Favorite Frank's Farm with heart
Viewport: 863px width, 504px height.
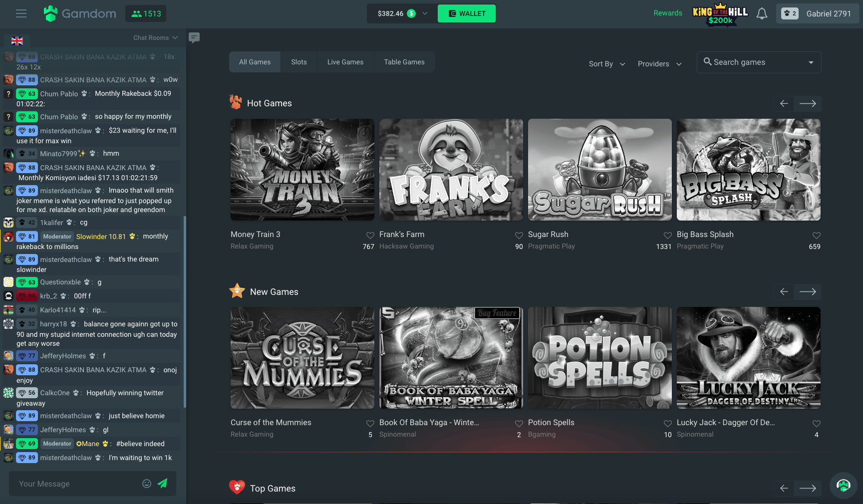click(x=519, y=235)
